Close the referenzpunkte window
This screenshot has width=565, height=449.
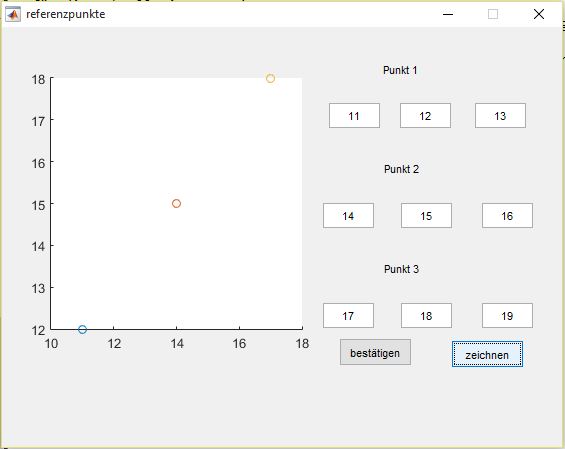[x=539, y=14]
